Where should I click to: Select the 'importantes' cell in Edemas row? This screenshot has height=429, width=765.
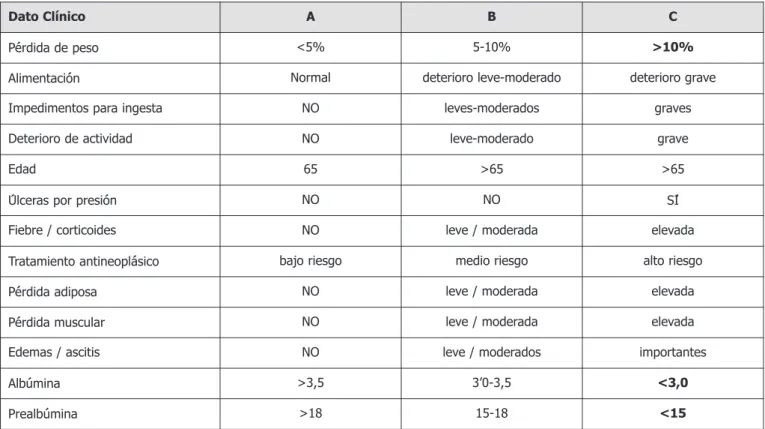pyautogui.click(x=673, y=352)
